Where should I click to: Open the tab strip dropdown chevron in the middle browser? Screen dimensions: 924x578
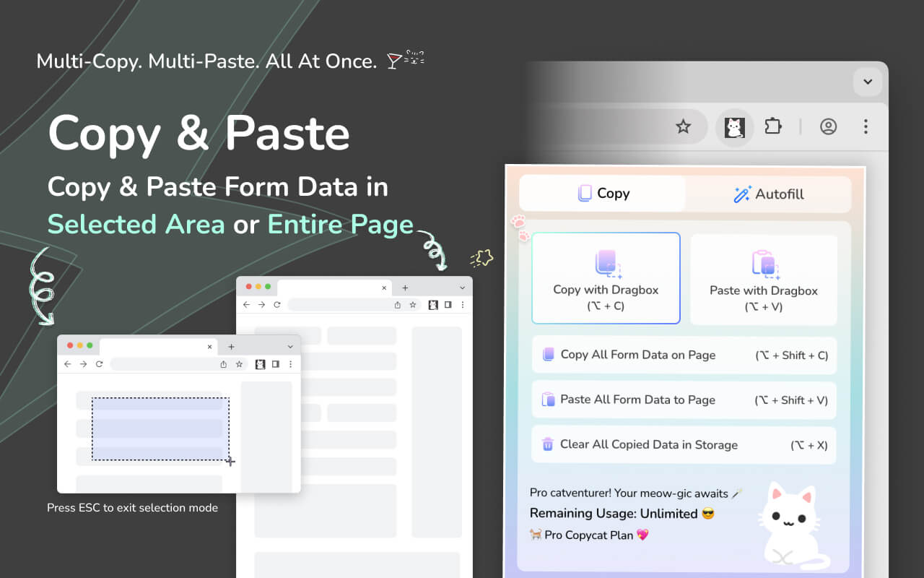click(462, 287)
